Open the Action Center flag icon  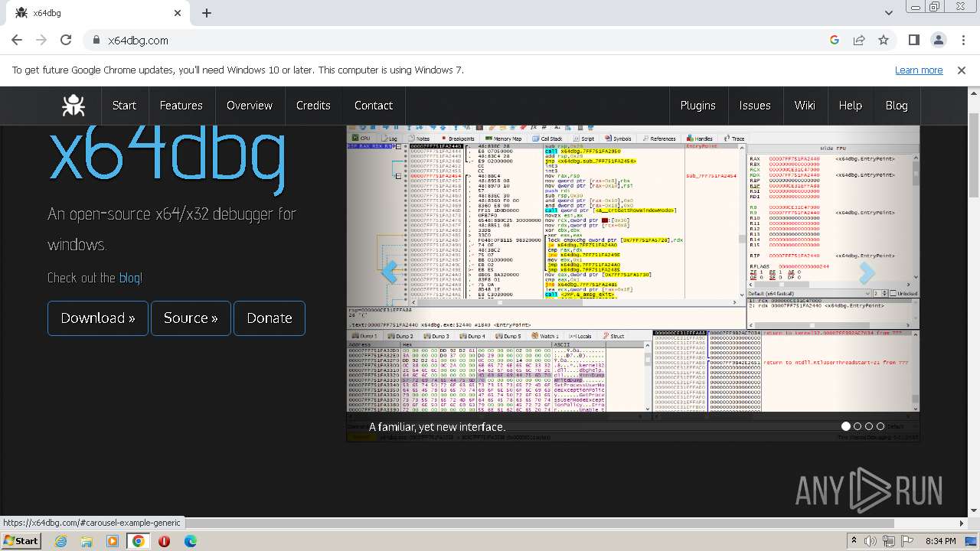coord(907,541)
